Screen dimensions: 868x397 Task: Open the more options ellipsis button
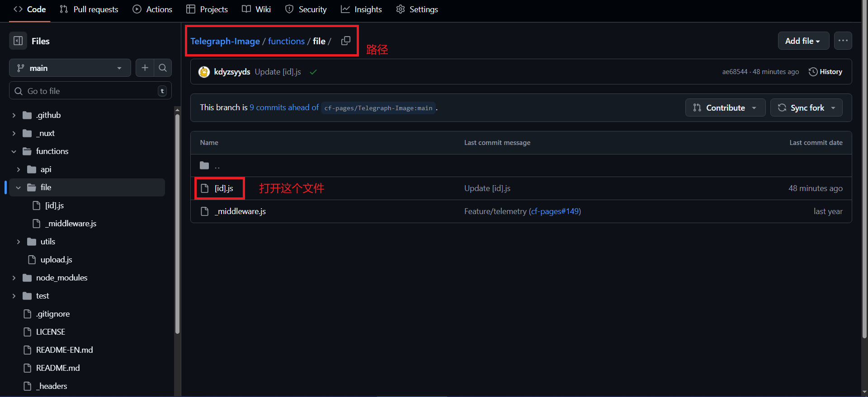click(843, 41)
